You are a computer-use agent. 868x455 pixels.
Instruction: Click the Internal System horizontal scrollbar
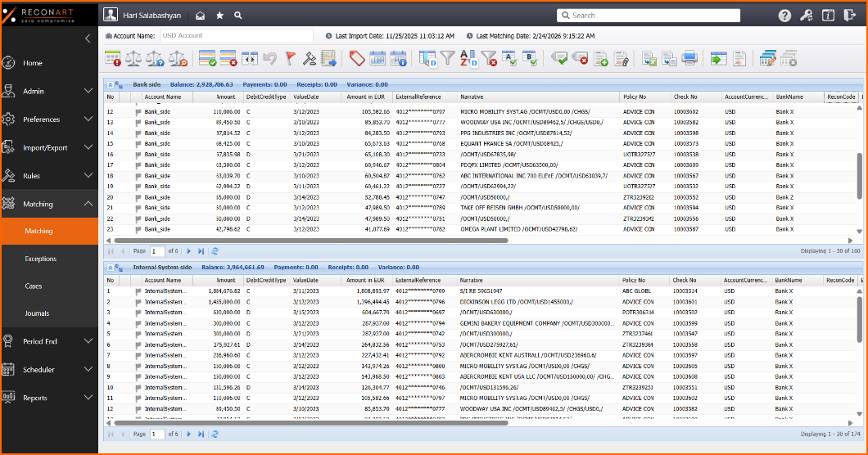click(310, 423)
